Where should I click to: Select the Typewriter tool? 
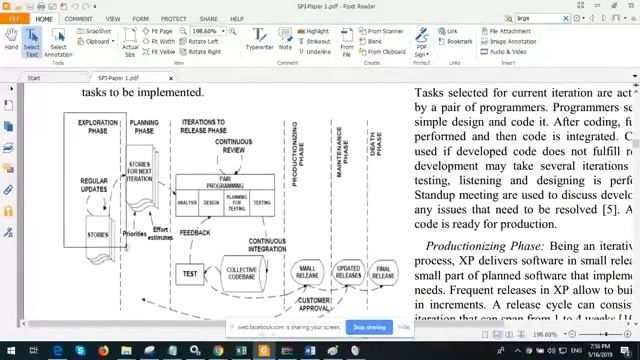click(260, 39)
